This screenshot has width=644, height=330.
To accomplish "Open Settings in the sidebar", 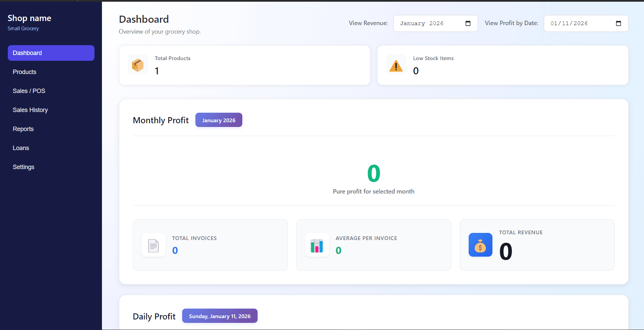I will [x=51, y=167].
